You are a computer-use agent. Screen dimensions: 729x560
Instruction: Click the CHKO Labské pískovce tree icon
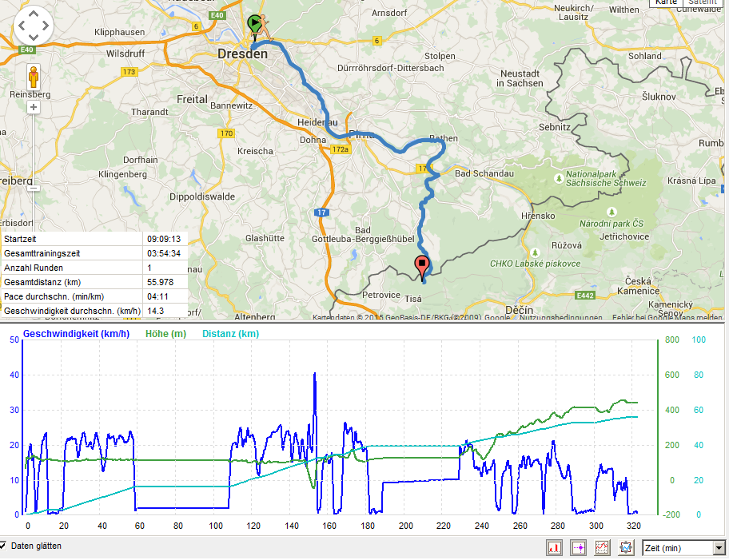[536, 252]
